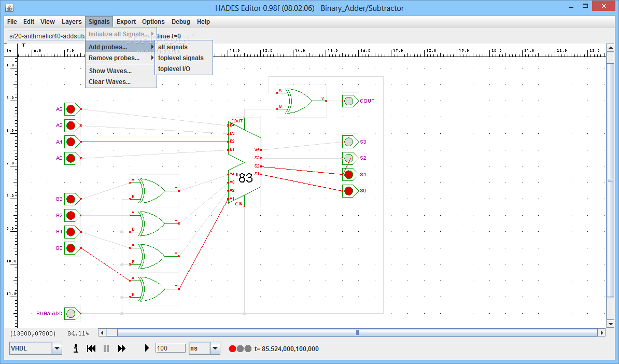Choose 'toplevel I/O' probe option
Screen dimensions: 619x364
click(x=184, y=68)
